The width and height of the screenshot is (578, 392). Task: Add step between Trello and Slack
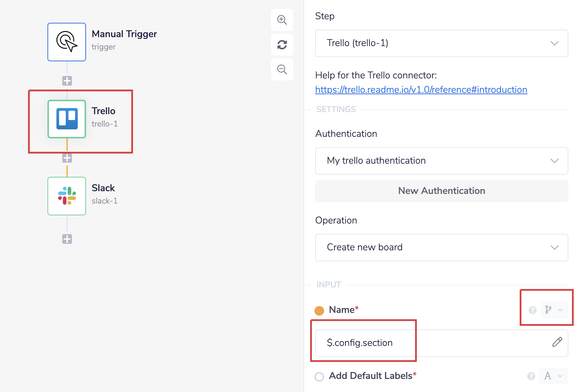(x=67, y=158)
